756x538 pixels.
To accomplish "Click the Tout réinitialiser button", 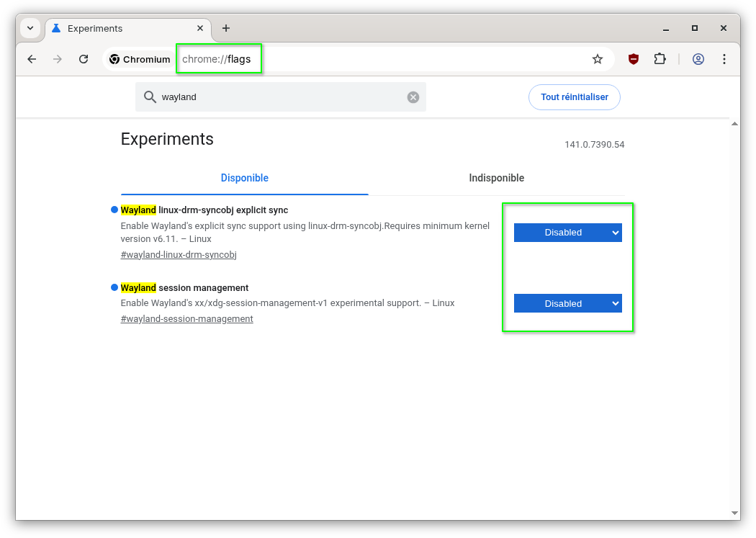I will 574,97.
